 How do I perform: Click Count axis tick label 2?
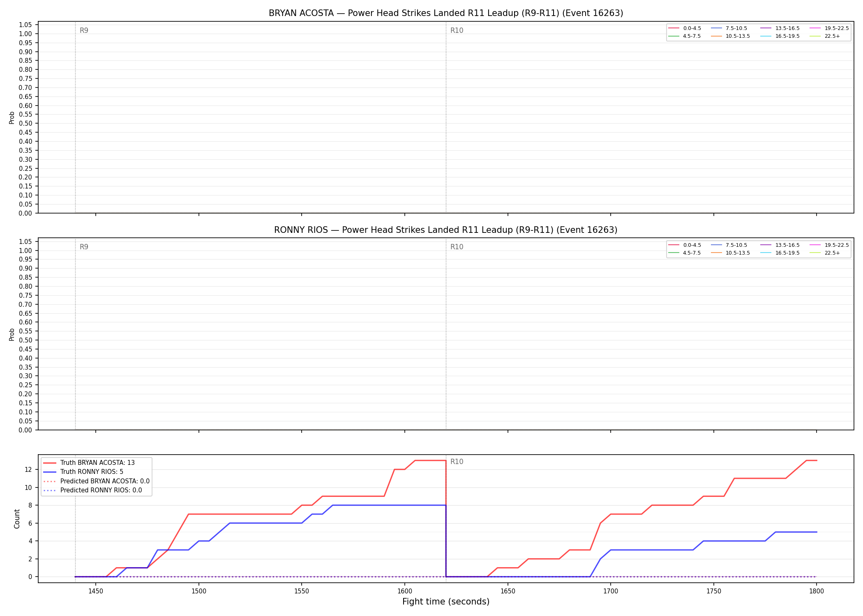[x=30, y=559]
